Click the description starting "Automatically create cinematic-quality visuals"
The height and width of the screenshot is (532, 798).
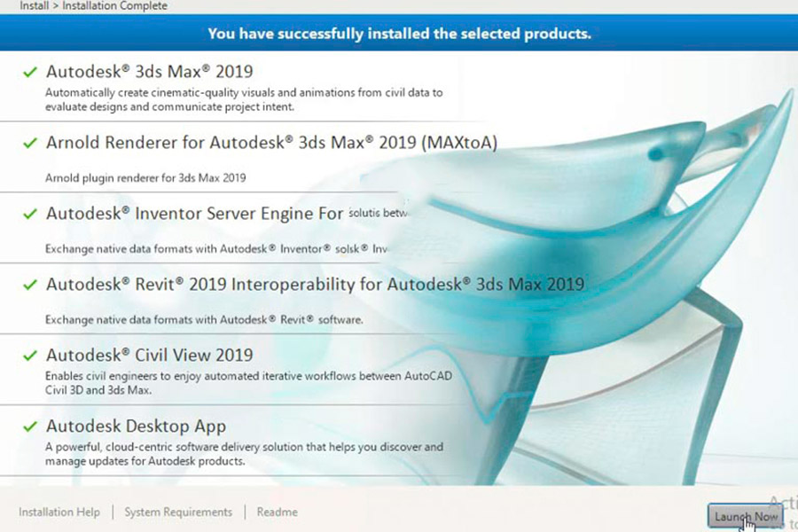[x=244, y=100]
